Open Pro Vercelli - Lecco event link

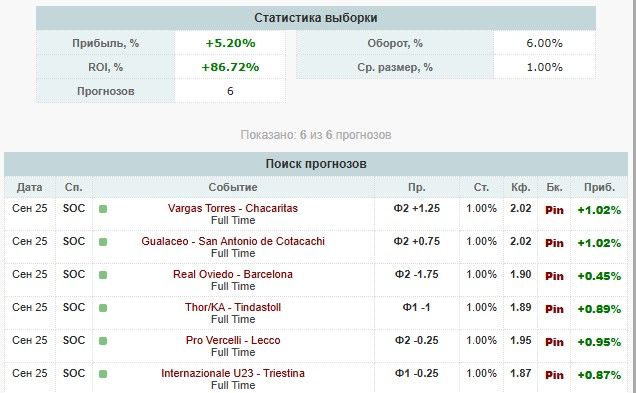(x=233, y=340)
